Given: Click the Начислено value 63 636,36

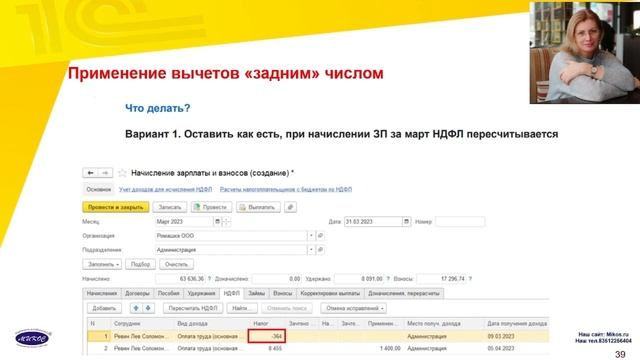Looking at the screenshot, I should [180, 279].
